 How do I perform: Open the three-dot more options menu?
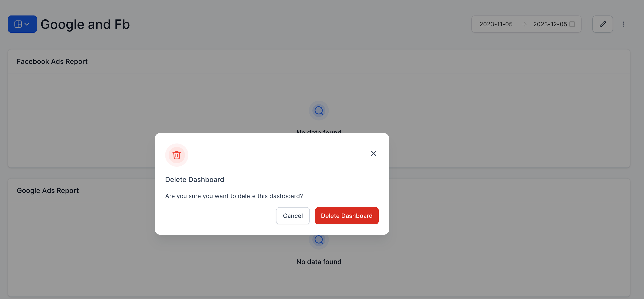point(623,24)
